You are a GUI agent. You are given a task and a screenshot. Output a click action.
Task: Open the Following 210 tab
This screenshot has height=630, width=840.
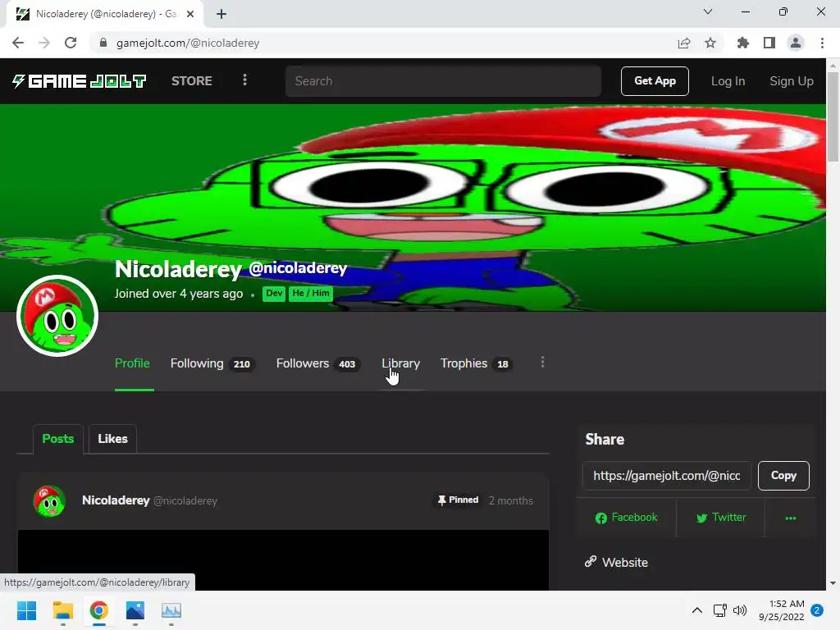pyautogui.click(x=212, y=363)
